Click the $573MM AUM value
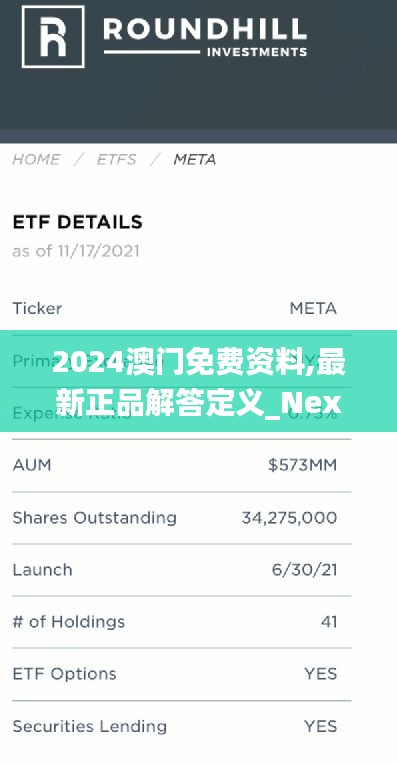The width and height of the screenshot is (397, 763). [x=302, y=465]
